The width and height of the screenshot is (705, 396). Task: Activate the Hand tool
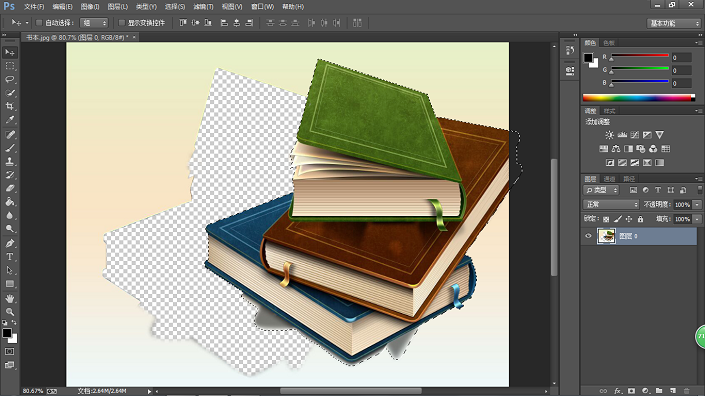coord(10,298)
